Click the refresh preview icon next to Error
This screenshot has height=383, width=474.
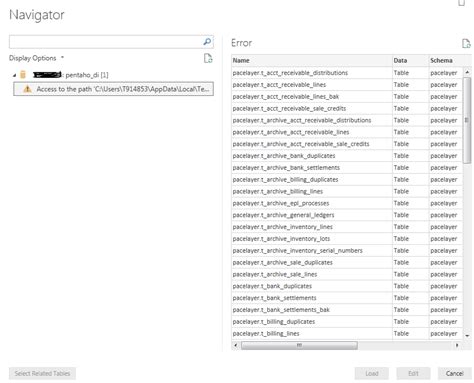[466, 43]
